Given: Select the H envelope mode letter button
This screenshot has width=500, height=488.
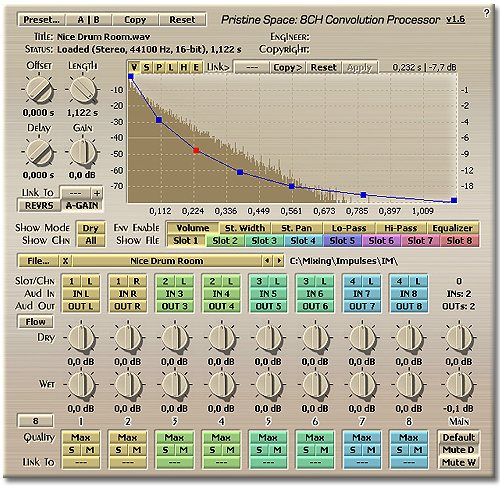Looking at the screenshot, I should 184,67.
